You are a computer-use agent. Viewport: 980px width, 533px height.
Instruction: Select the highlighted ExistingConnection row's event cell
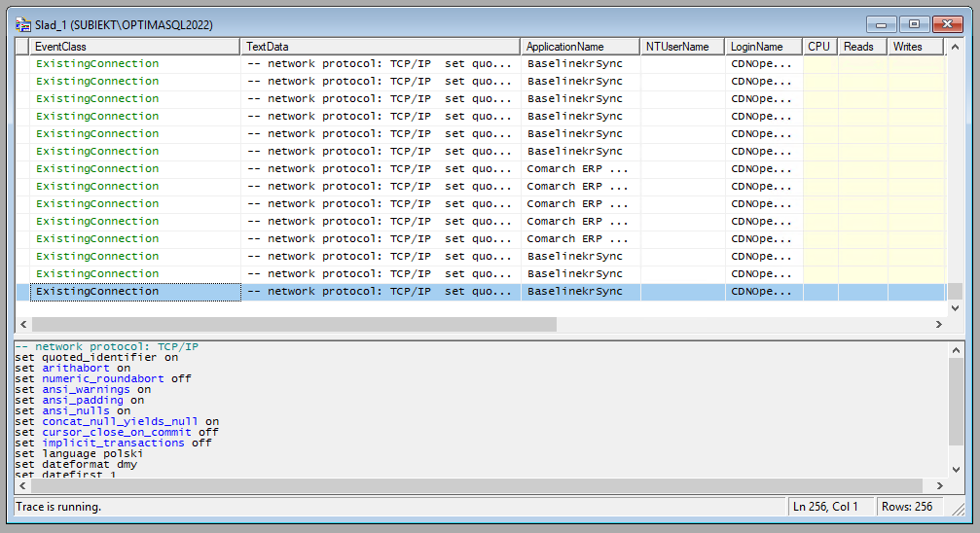[135, 292]
